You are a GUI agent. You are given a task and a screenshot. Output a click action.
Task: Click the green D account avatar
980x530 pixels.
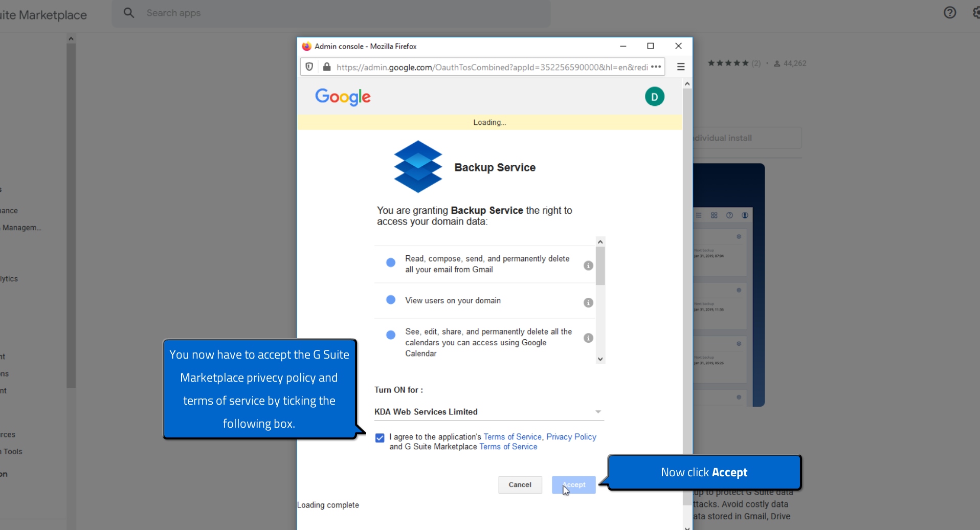(x=654, y=97)
